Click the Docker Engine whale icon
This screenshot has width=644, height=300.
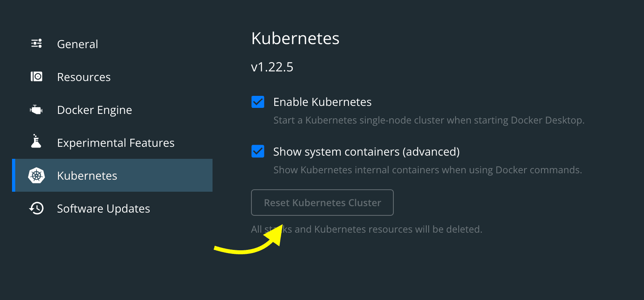(x=36, y=109)
